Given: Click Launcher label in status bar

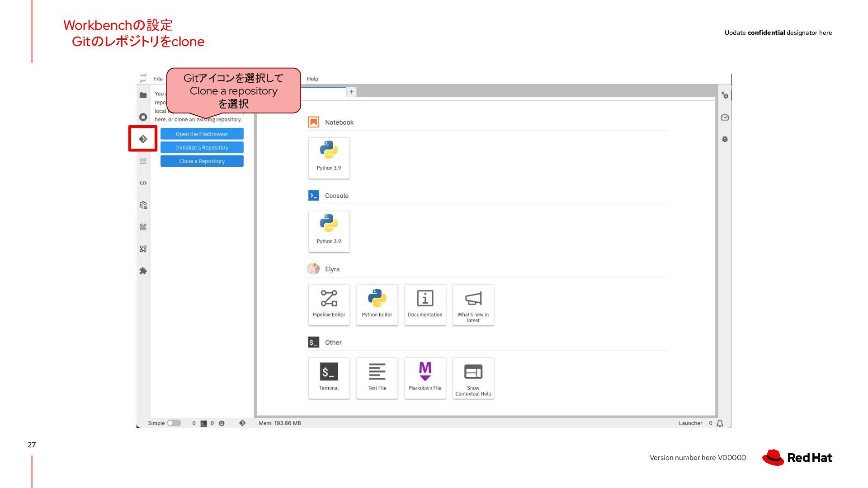Looking at the screenshot, I should click(690, 423).
